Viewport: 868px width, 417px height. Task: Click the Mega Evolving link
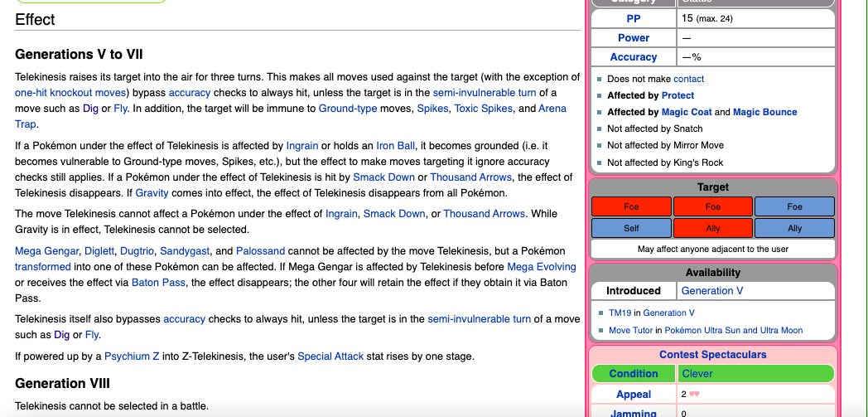tap(541, 267)
